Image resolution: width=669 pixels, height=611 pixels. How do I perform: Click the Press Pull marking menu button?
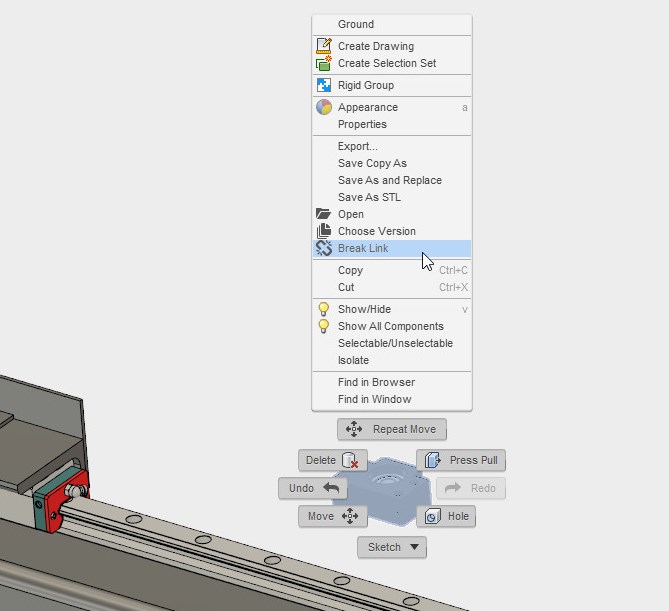tap(461, 460)
